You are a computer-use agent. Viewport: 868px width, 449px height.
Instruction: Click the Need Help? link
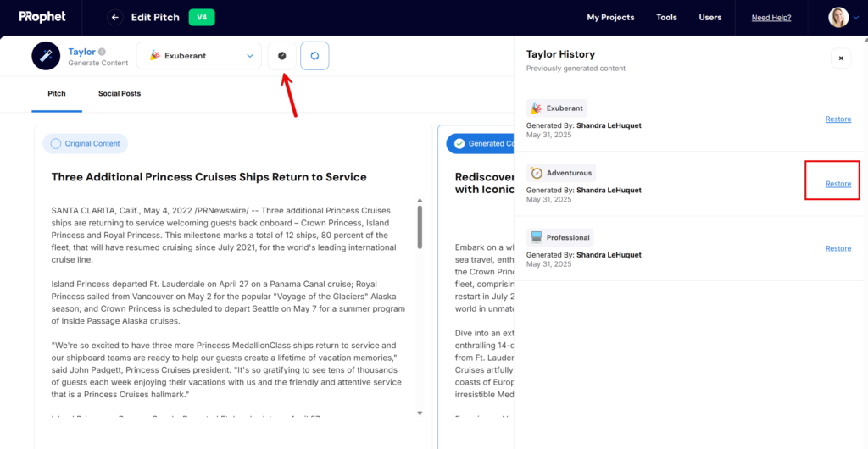[771, 18]
